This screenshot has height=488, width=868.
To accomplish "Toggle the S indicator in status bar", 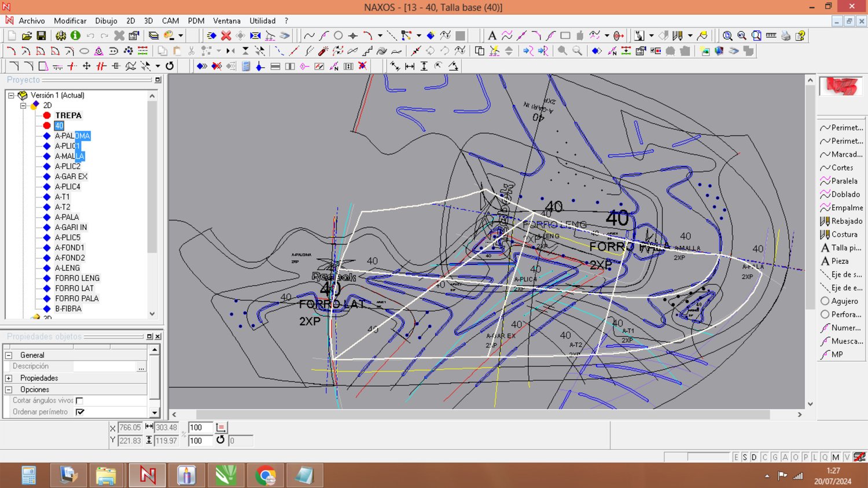I will click(x=745, y=457).
